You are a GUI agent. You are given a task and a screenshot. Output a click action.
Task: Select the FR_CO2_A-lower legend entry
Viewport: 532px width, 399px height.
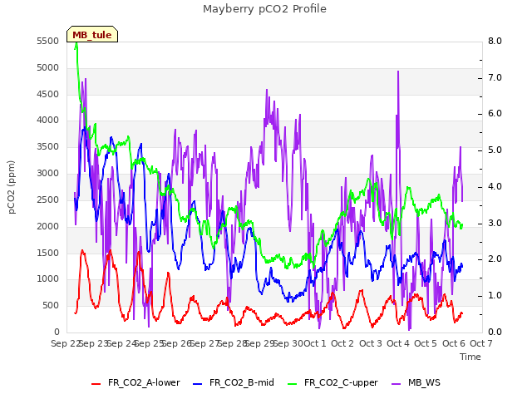coord(135,382)
